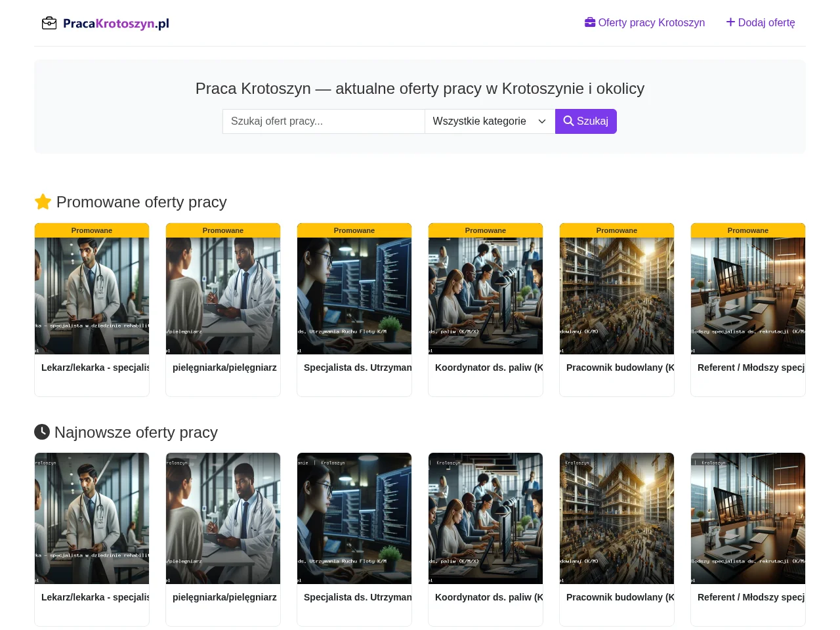The image size is (840, 630).
Task: Click pielęgniarka/pielęgniarz title under Najnowsze oferty
Action: [224, 597]
